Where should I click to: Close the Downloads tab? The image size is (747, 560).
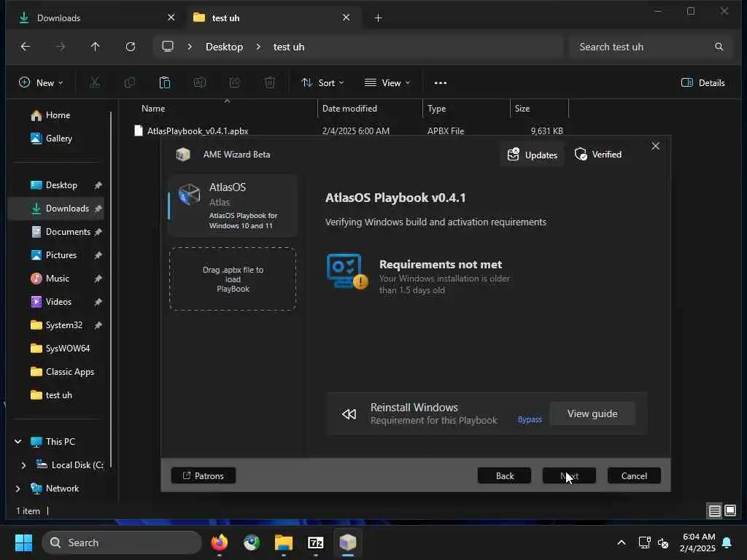pos(171,17)
